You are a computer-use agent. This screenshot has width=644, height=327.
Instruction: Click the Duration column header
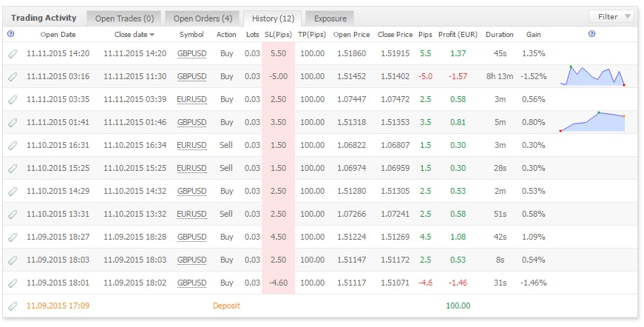coord(499,35)
